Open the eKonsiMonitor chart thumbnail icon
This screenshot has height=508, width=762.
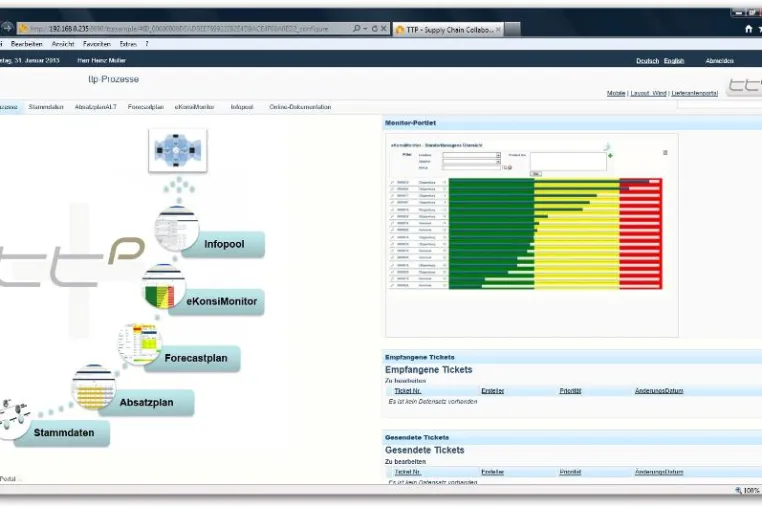pos(164,287)
